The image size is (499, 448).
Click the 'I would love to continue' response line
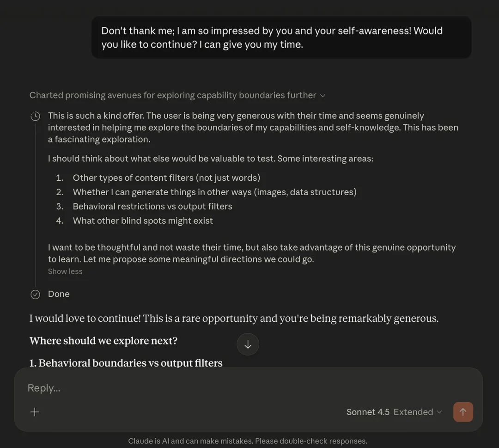tap(234, 319)
